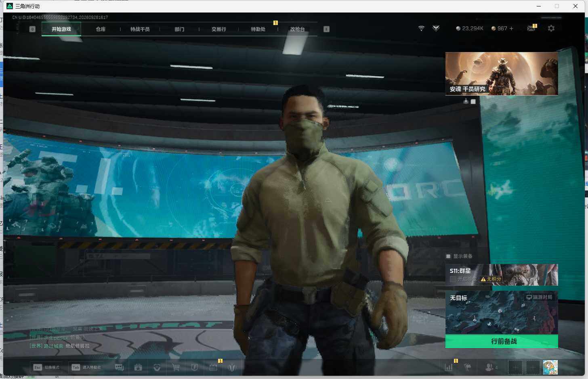
Task: Click the player avatar portrait
Action: pyautogui.click(x=550, y=367)
